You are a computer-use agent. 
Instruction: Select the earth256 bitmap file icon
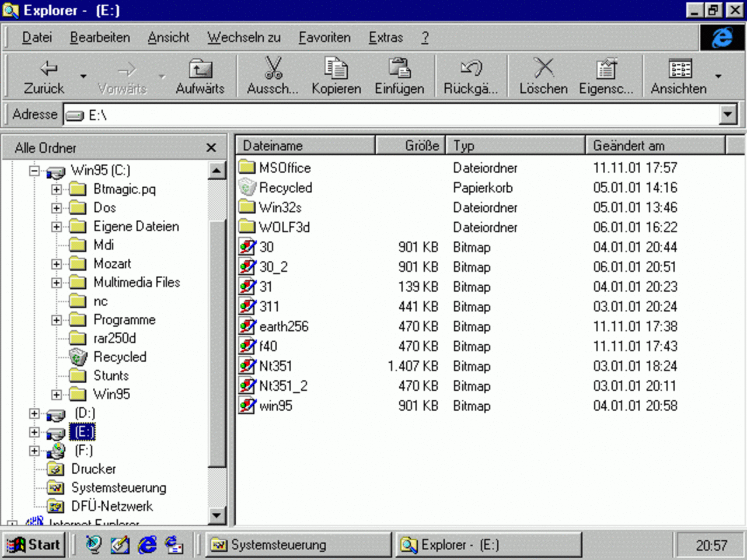[247, 326]
